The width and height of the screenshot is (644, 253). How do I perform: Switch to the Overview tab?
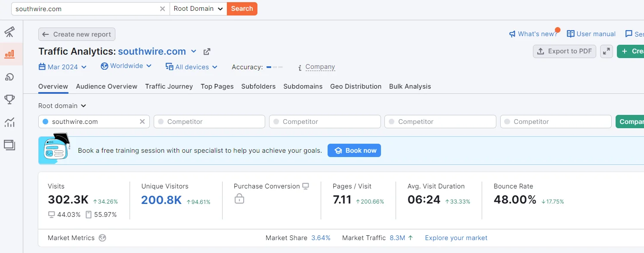coord(53,86)
